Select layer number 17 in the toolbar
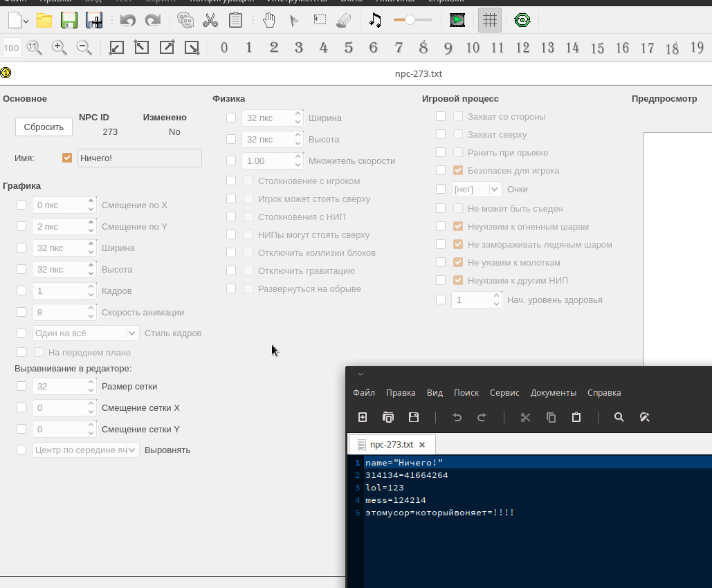712x588 pixels. 647,47
